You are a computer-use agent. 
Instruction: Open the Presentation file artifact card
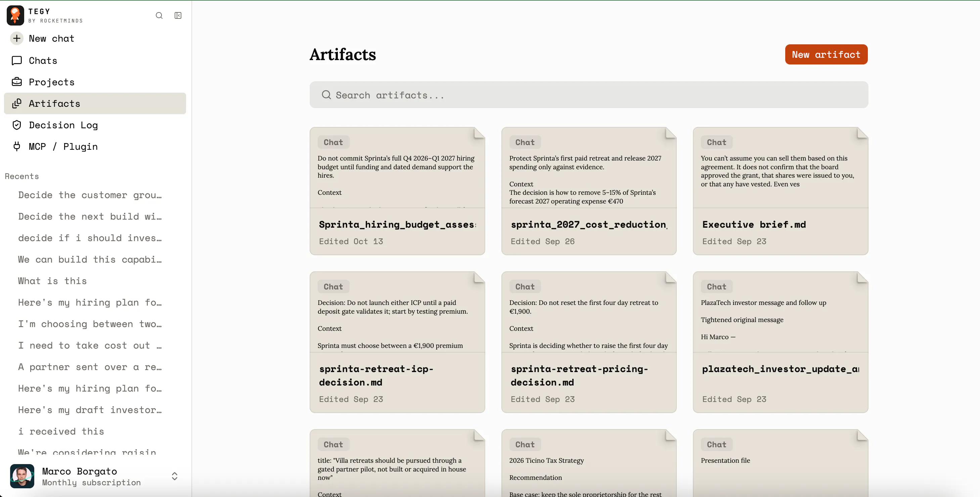coord(780,463)
